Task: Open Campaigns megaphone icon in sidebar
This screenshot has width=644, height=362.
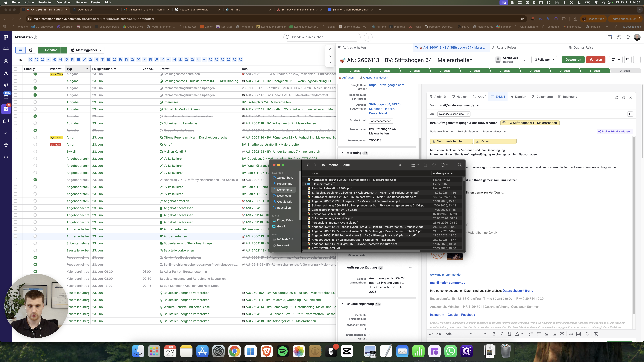Action: coord(6,85)
